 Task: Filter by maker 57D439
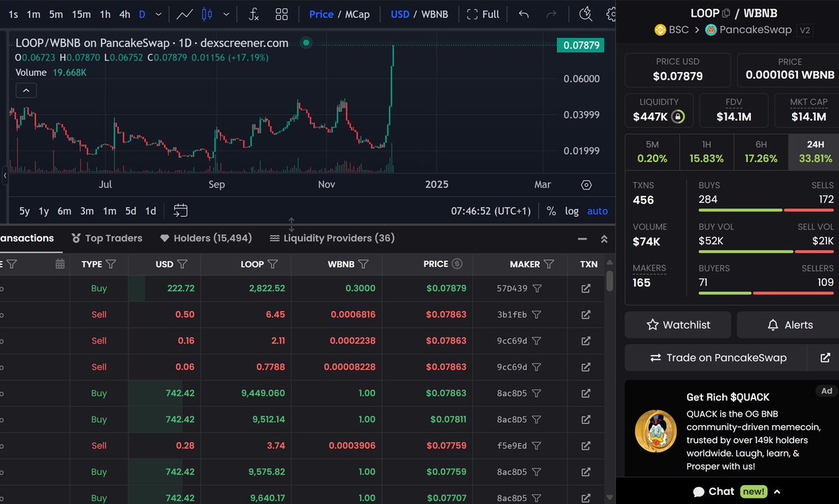[536, 288]
